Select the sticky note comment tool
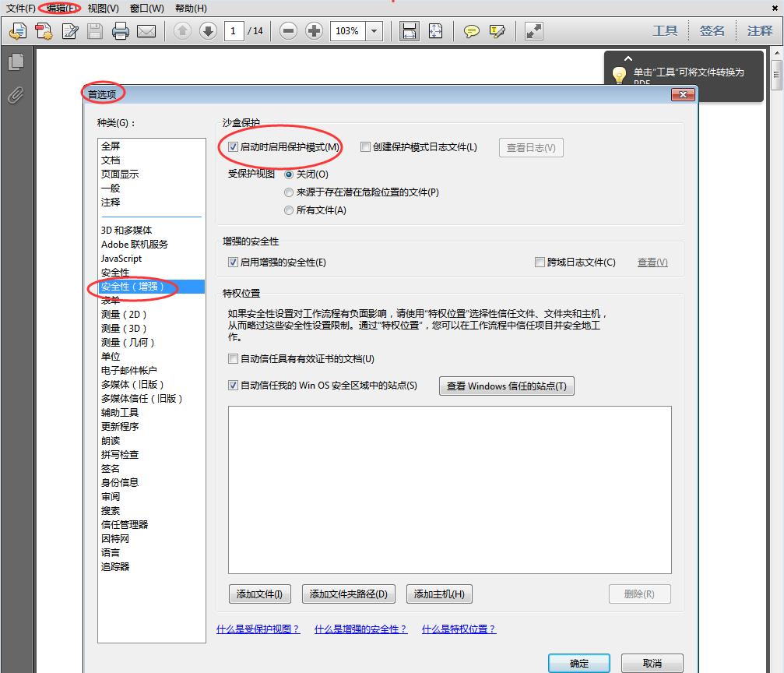The height and width of the screenshot is (673, 784). (x=471, y=30)
